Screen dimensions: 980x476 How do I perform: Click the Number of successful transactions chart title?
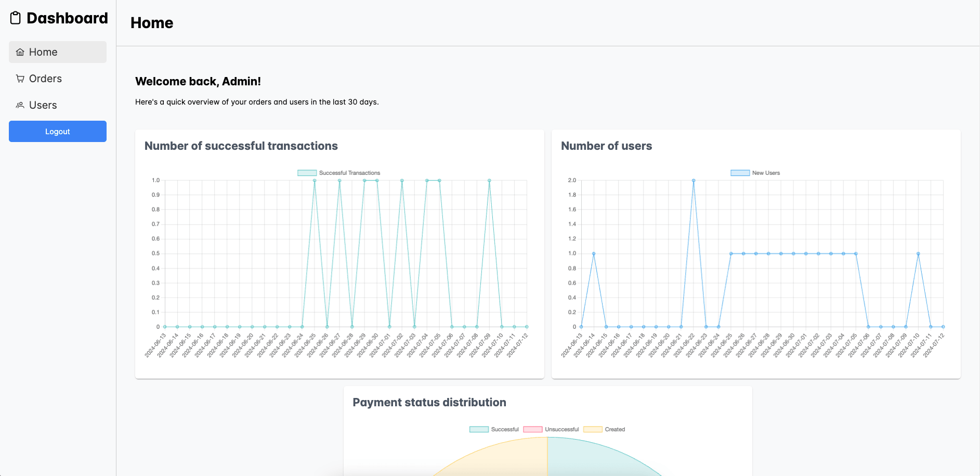241,146
